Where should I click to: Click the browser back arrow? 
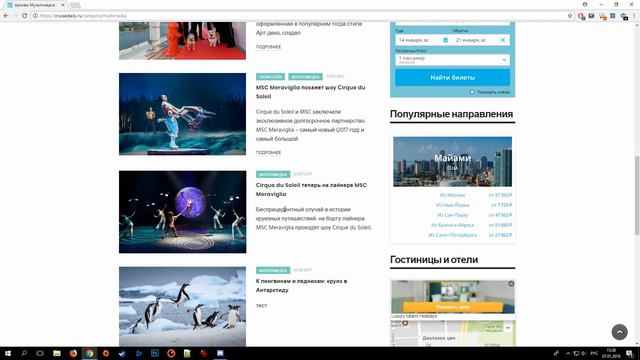6,16
